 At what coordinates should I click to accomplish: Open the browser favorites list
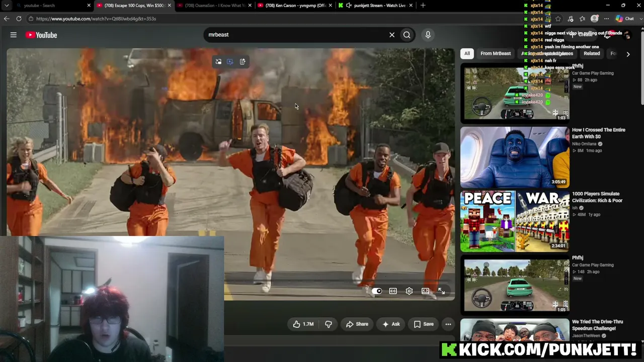[x=582, y=19]
